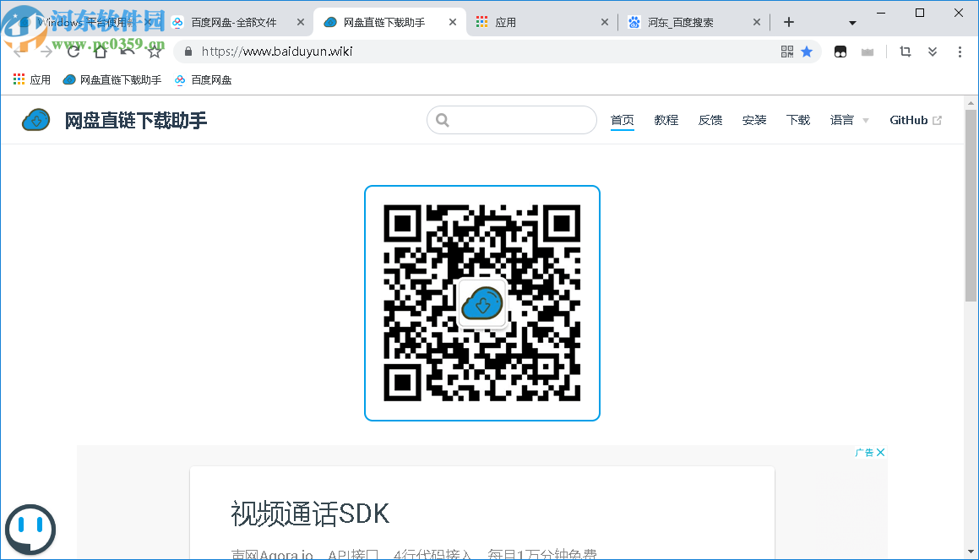Click the scrollbar down arrow
Screen dimensions: 979x560
(971, 552)
